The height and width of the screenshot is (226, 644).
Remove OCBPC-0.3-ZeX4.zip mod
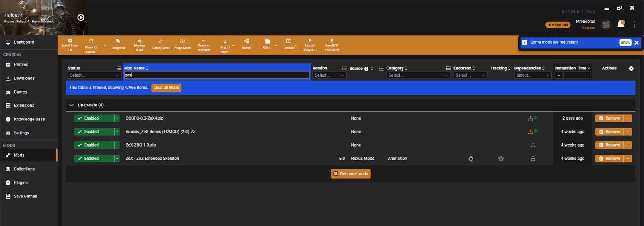609,118
